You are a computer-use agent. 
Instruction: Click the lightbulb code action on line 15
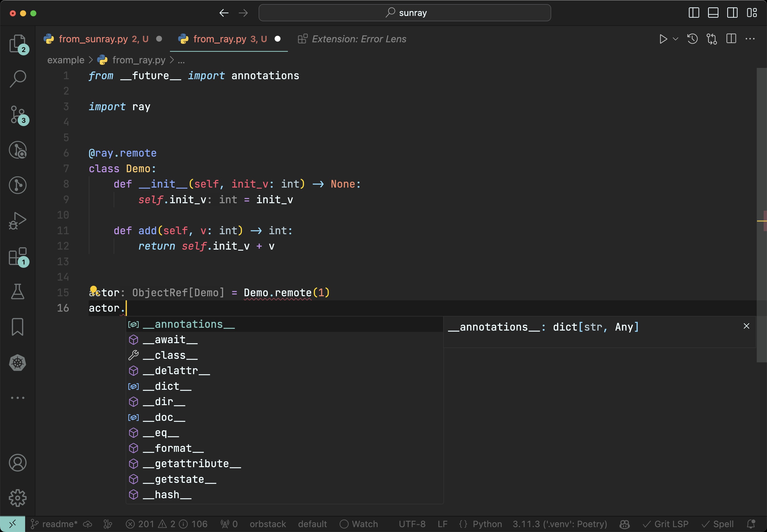click(x=94, y=289)
